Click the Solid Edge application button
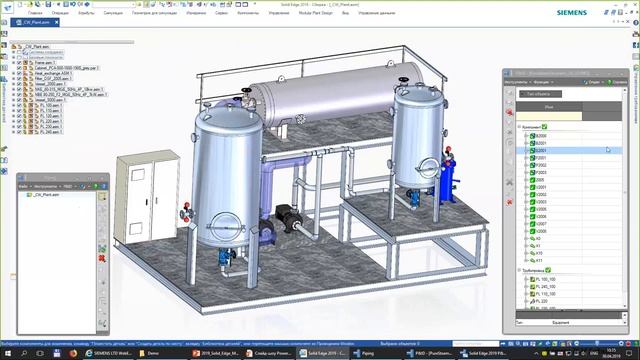The width and height of the screenshot is (640, 360). coord(7,7)
